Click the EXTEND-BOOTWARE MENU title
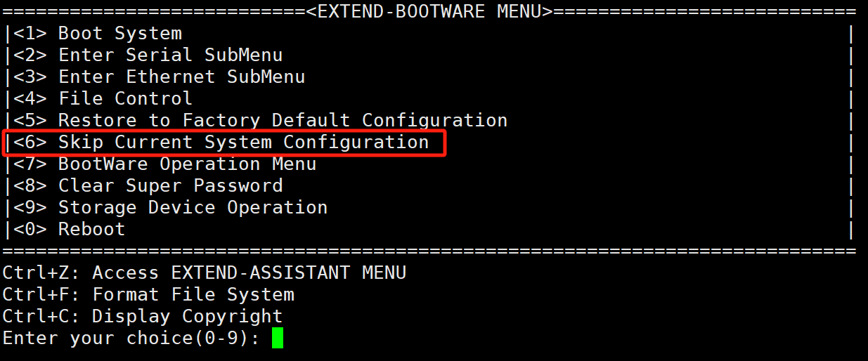Viewport: 868px width, 361px height. click(429, 11)
